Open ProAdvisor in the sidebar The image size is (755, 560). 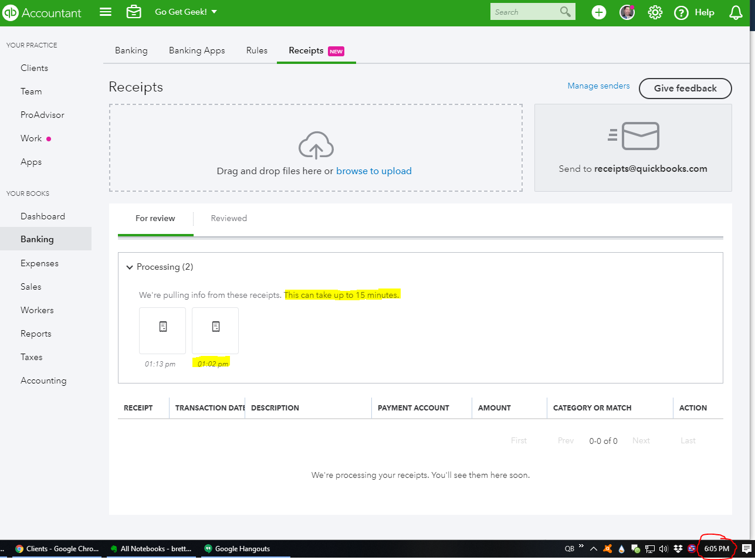pos(42,115)
